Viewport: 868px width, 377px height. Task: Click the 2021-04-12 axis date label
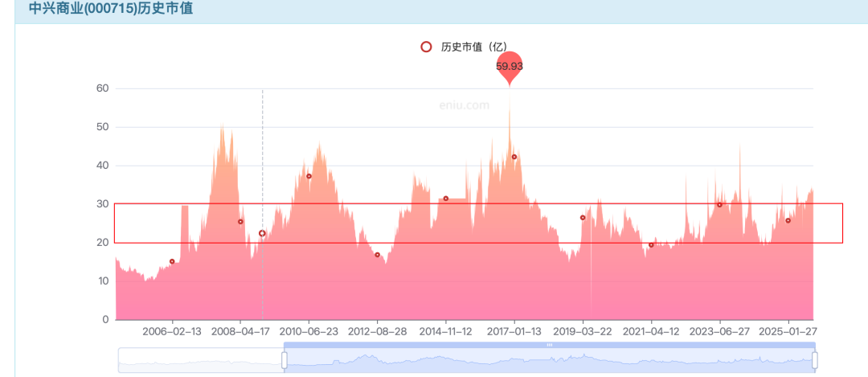click(x=651, y=332)
